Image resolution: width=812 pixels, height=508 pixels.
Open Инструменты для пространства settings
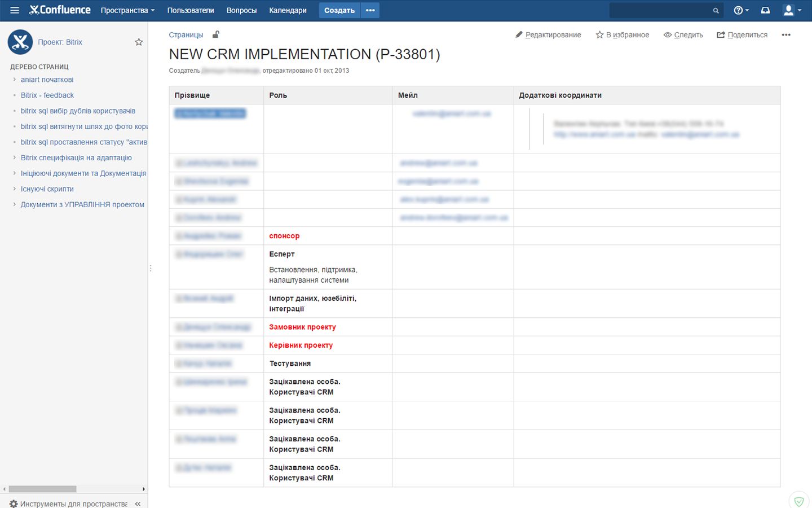(68, 504)
